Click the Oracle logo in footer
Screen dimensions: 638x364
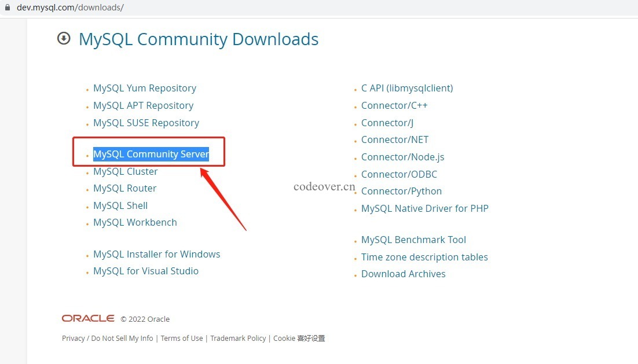coord(88,318)
